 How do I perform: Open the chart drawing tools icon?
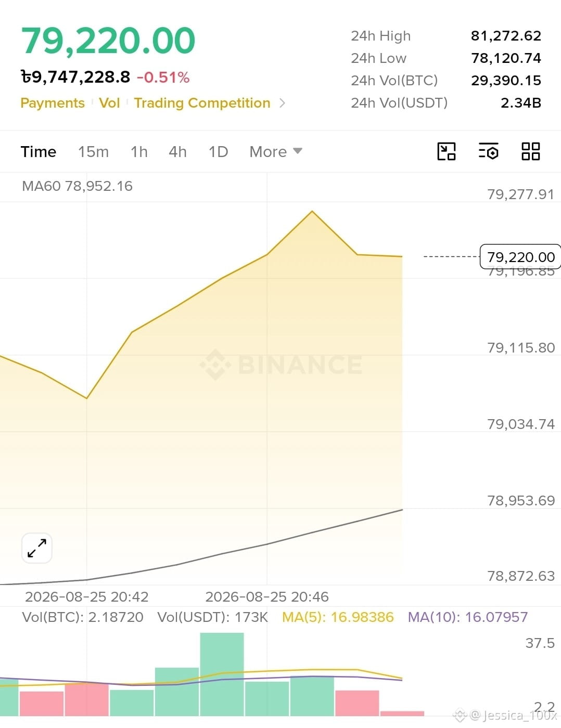click(446, 151)
